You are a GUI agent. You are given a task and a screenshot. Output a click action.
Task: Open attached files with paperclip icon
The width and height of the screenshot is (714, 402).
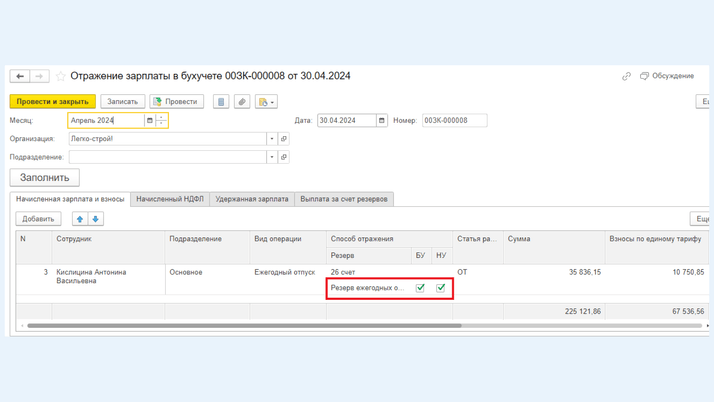(242, 102)
